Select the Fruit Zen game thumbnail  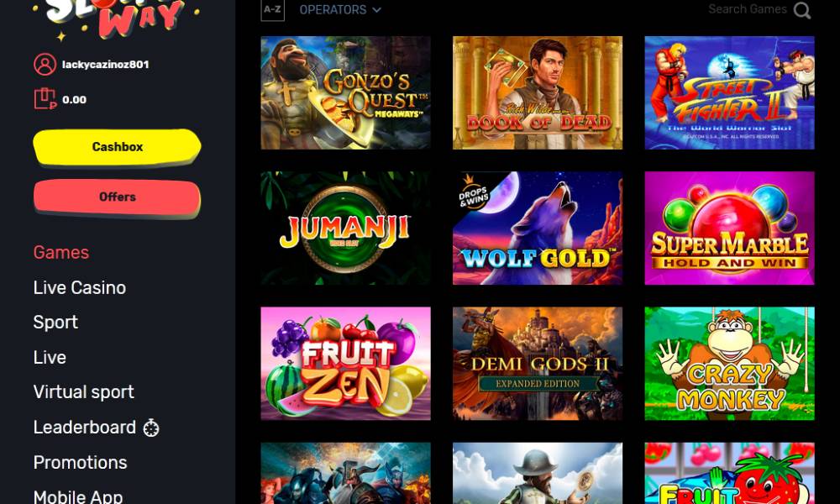pyautogui.click(x=345, y=364)
